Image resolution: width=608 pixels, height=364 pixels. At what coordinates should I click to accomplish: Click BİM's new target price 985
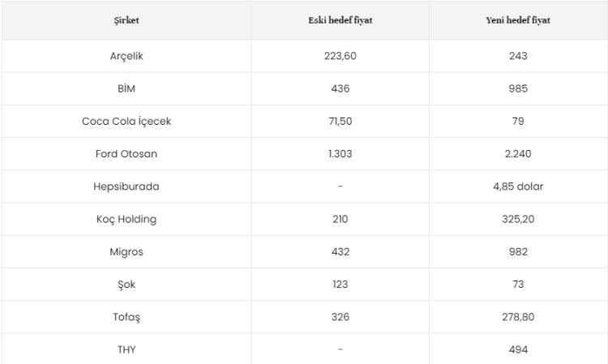coord(518,88)
